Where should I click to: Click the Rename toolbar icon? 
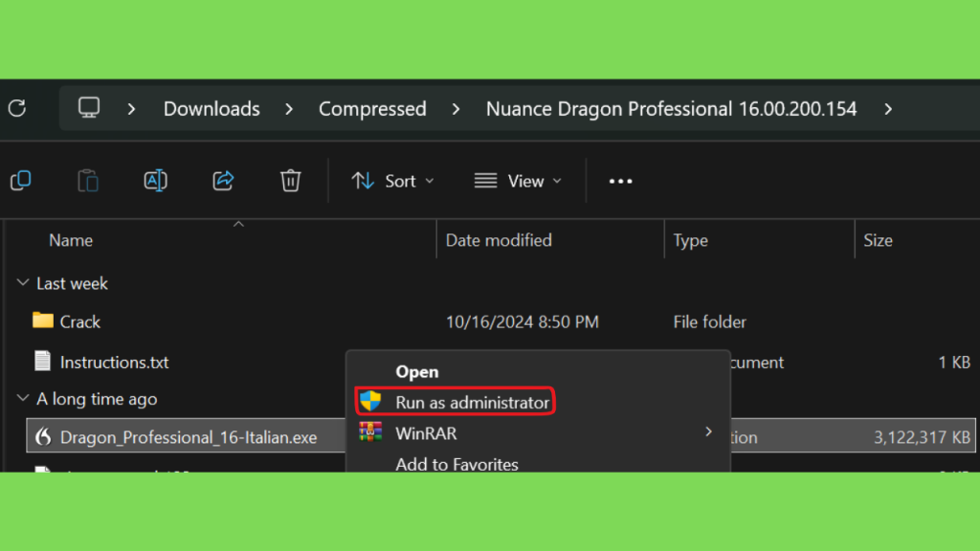156,181
